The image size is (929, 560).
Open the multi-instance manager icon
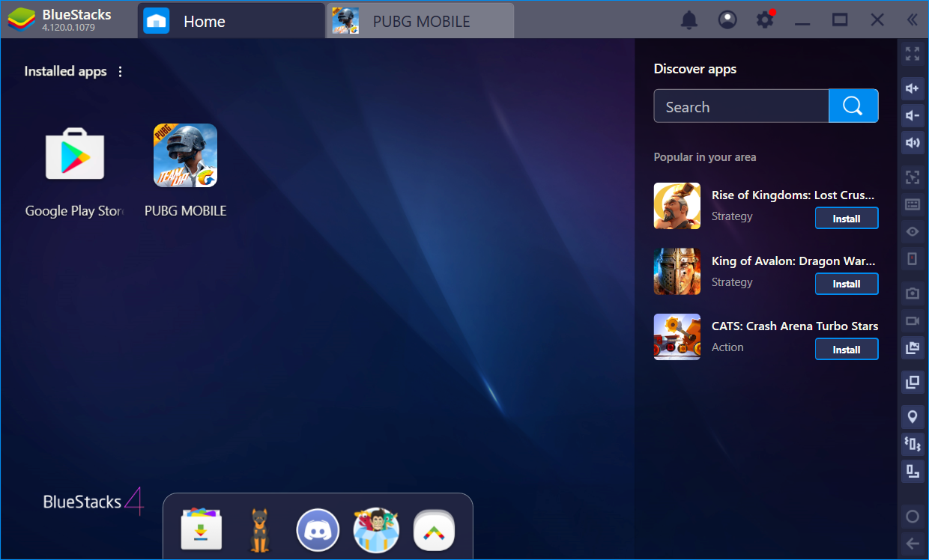pyautogui.click(x=912, y=382)
